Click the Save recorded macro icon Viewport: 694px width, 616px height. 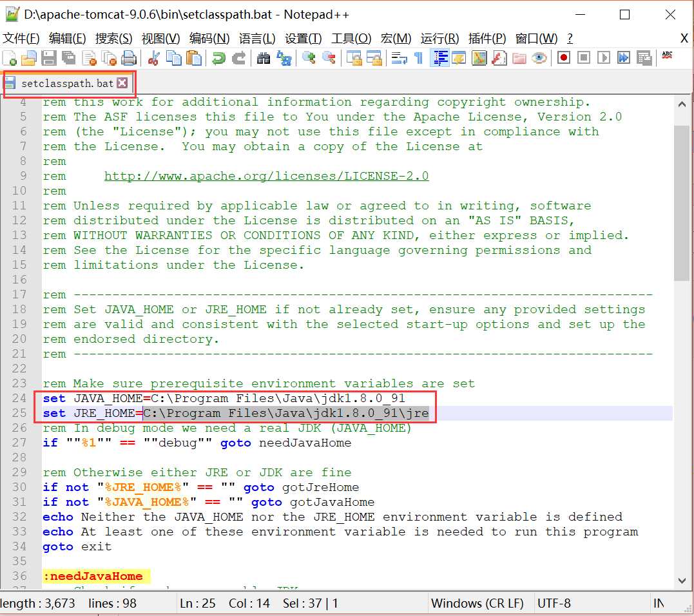click(644, 58)
